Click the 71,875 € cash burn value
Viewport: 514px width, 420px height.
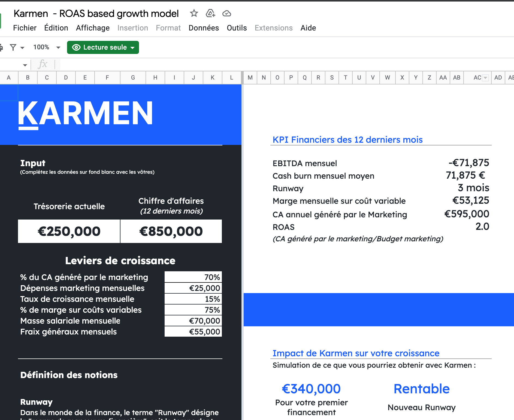click(465, 175)
